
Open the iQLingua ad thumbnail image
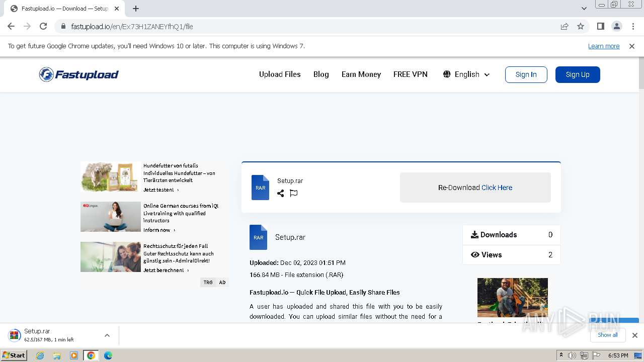tap(111, 217)
